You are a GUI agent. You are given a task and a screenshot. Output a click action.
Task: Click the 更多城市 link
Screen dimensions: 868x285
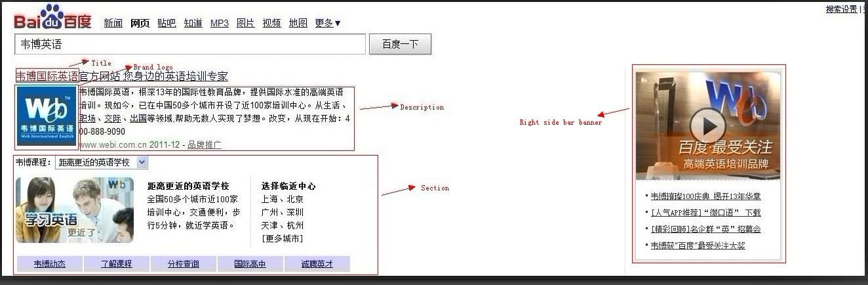pos(282,238)
